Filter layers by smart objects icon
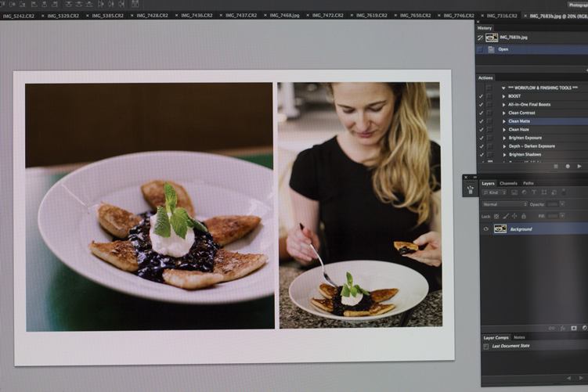Viewport: 588px width, 392px height. [554, 192]
